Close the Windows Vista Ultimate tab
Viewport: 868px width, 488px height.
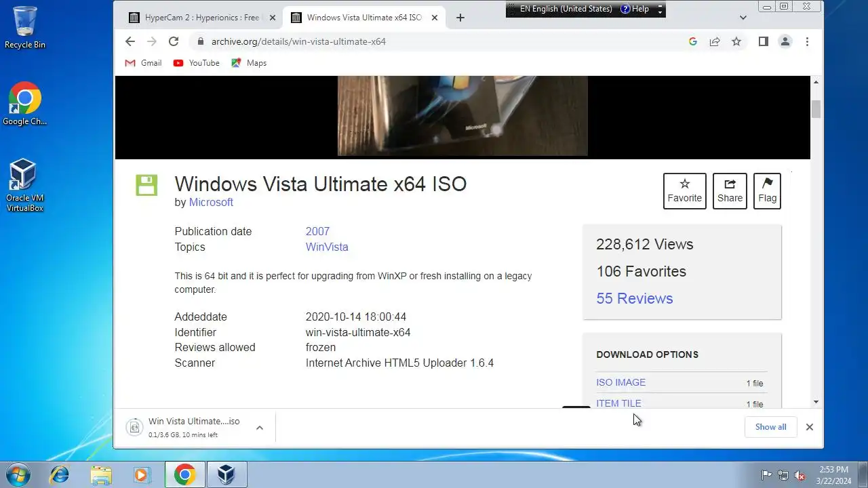click(x=435, y=18)
